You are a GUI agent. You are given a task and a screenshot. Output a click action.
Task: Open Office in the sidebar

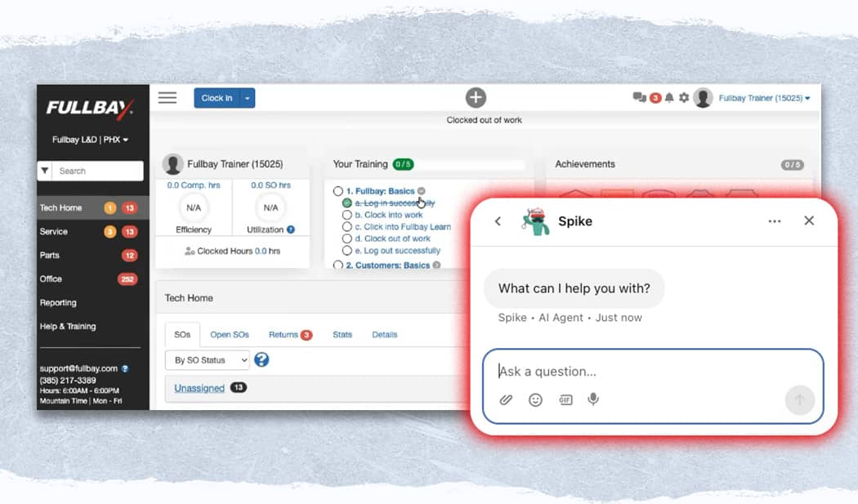pos(93,279)
